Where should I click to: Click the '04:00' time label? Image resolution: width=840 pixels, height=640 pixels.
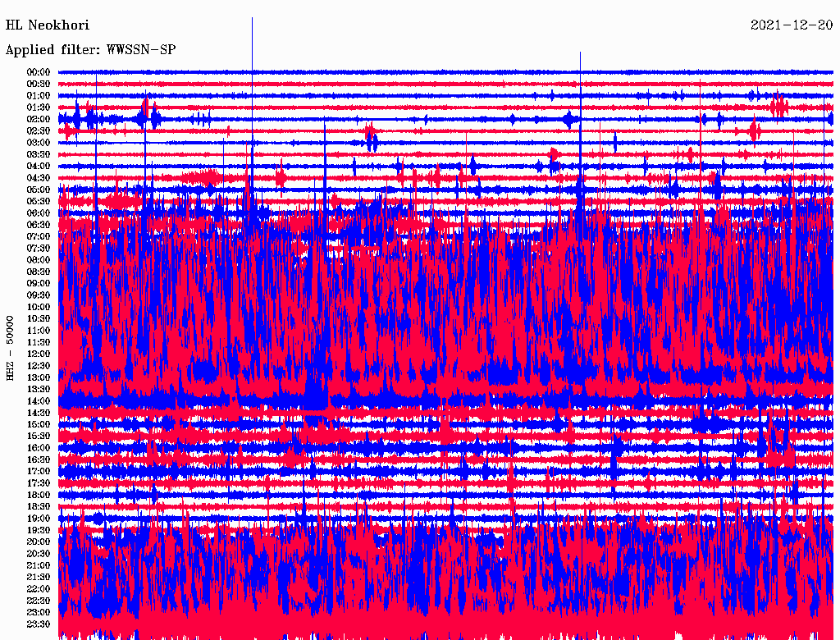coord(39,167)
